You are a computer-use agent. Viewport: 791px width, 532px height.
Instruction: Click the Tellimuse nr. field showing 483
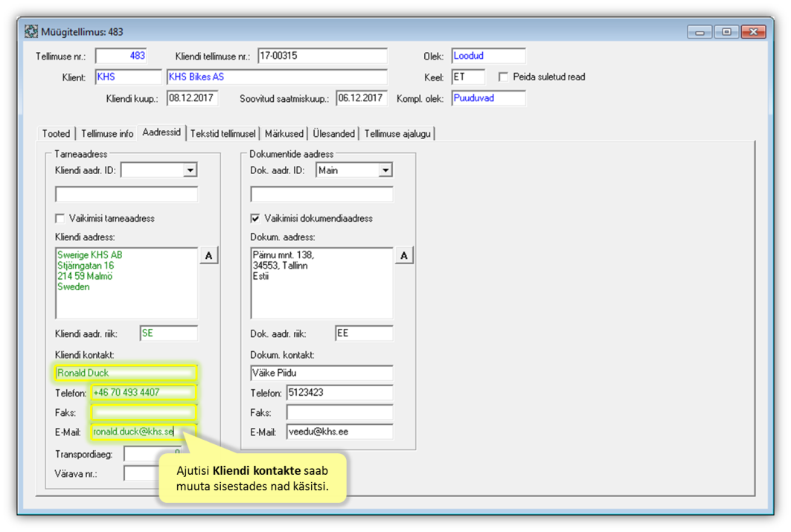[121, 56]
